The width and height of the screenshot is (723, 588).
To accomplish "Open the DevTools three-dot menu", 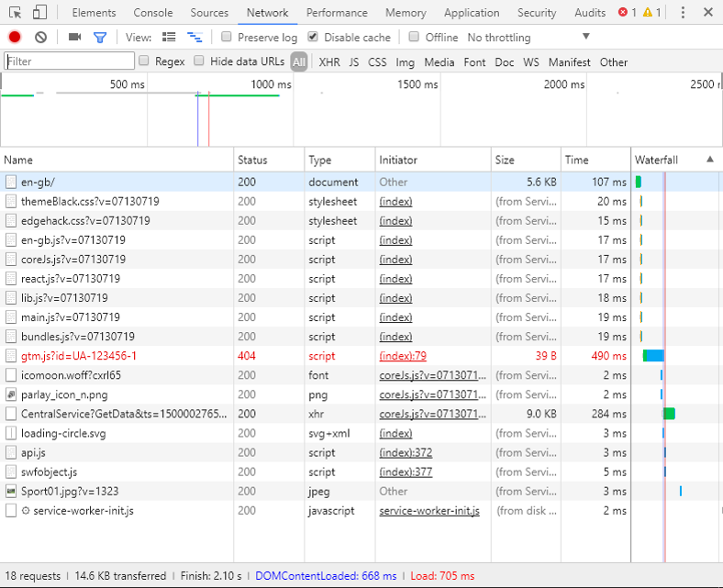I will coord(684,13).
